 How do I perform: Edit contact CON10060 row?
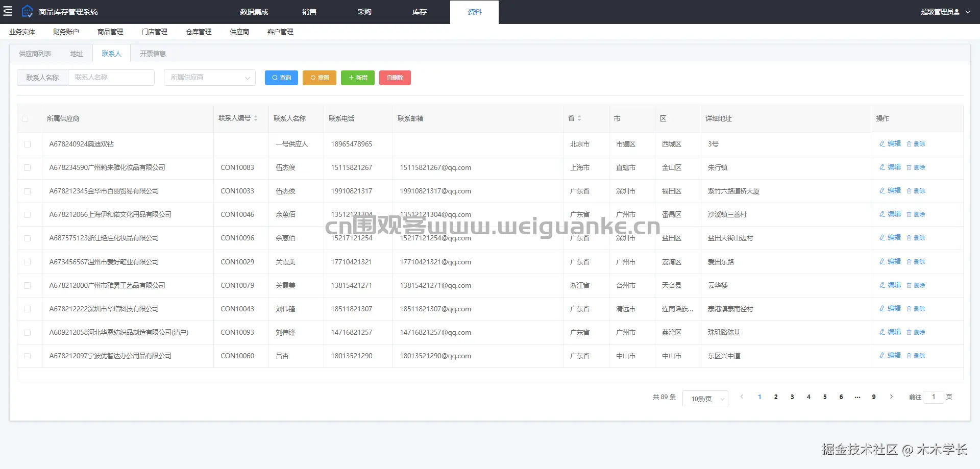point(890,356)
